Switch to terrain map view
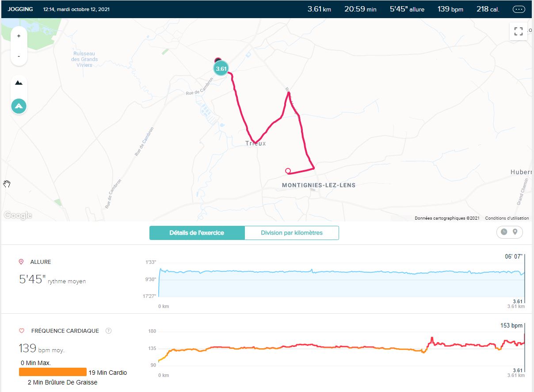The height and width of the screenshot is (392, 534). (x=19, y=83)
